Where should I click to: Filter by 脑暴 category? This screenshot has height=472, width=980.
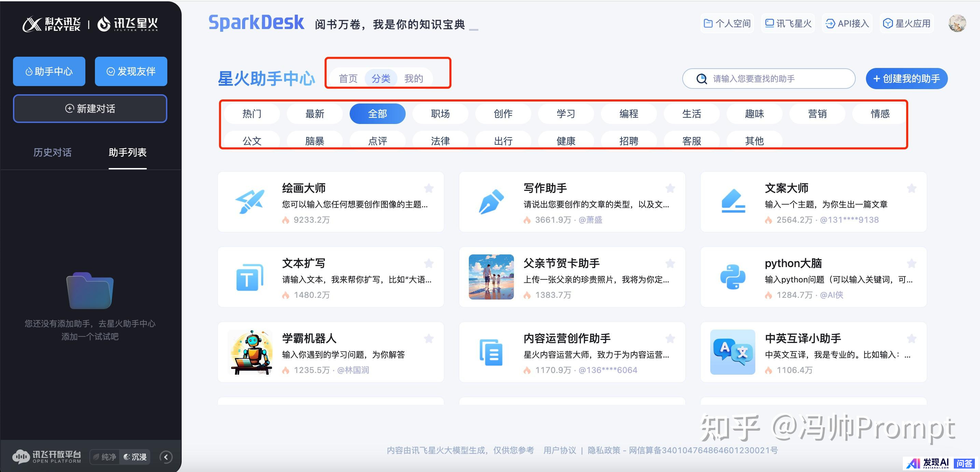314,140
